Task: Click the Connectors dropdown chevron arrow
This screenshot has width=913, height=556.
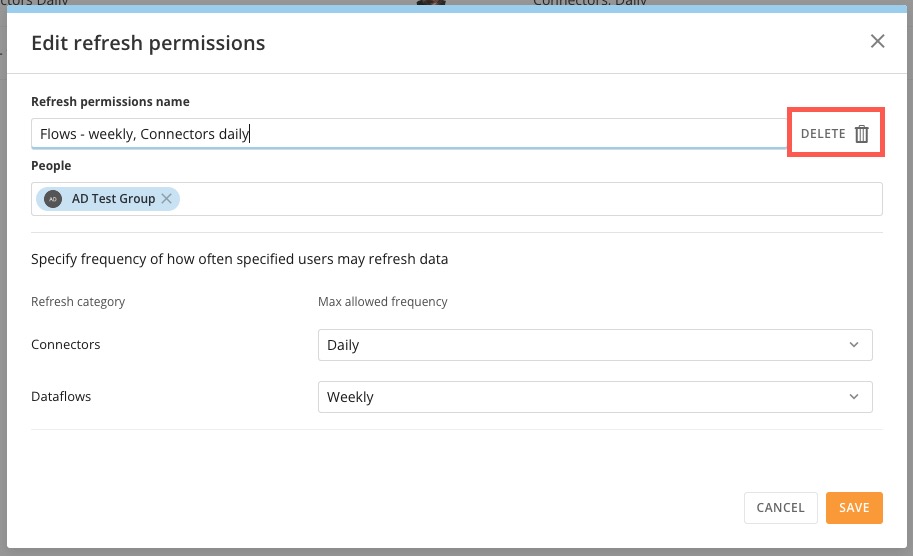Action: 854,345
